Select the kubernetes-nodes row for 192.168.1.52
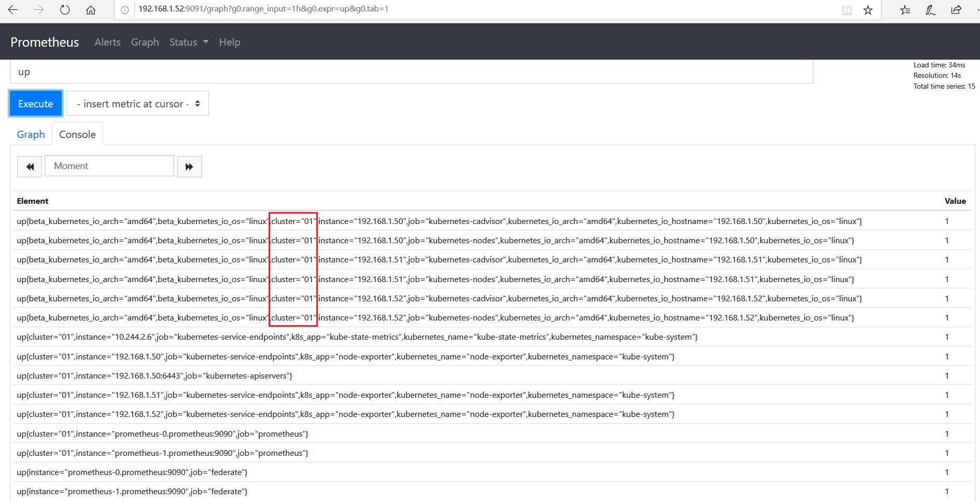Viewport: 980px width, 502px height. click(x=492, y=317)
